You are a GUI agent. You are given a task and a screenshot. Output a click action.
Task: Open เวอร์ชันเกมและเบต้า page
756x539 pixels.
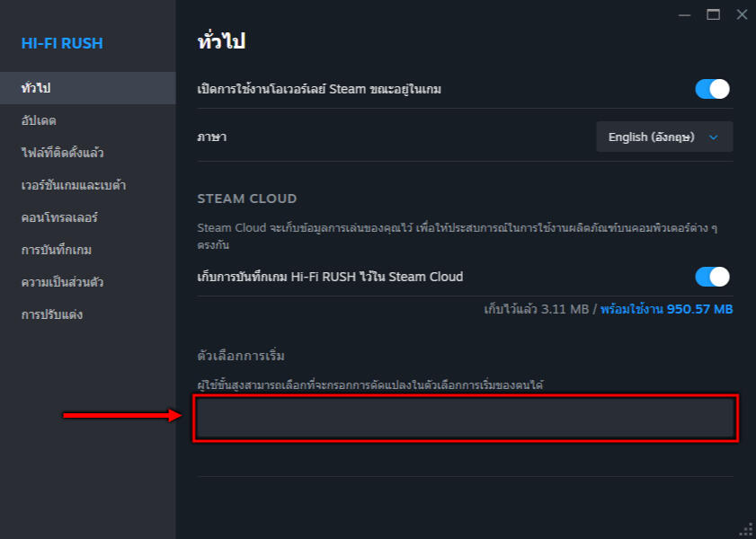click(73, 185)
